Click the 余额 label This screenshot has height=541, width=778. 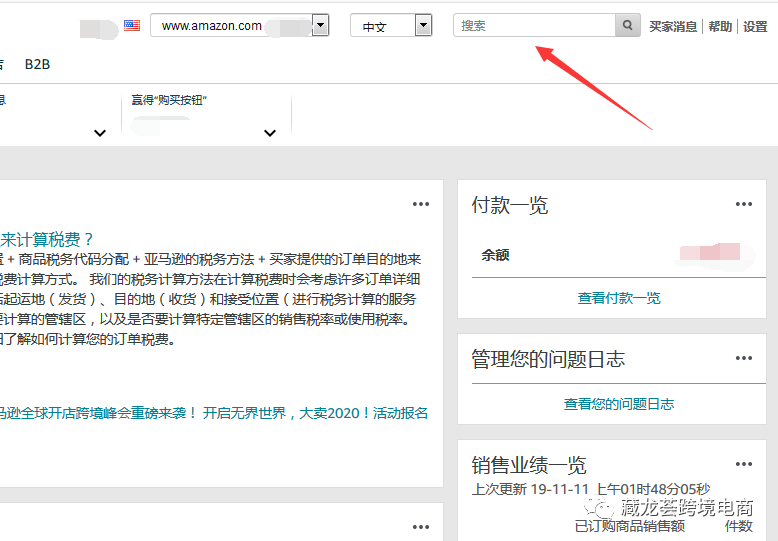[495, 255]
